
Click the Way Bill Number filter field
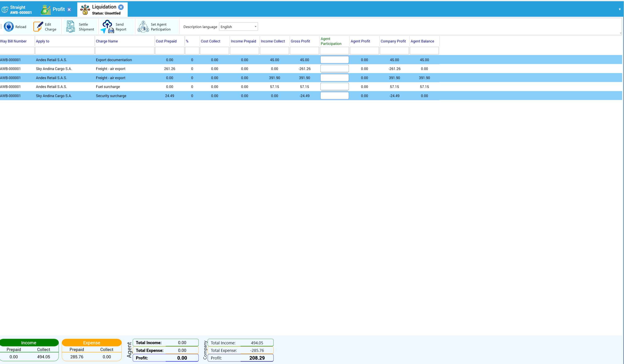17,50
